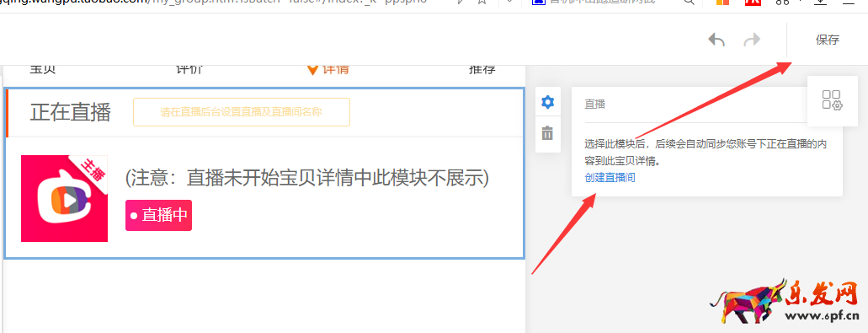Click the 请在直播后台设置直播及直播间名称 box
The width and height of the screenshot is (868, 333).
coord(242,112)
